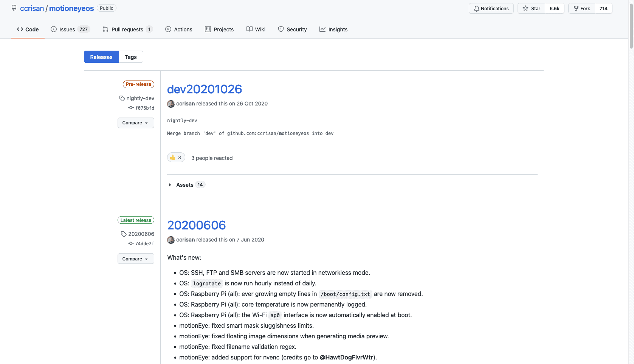The height and width of the screenshot is (364, 634).
Task: Star the repository using the star icon
Action: point(525,8)
